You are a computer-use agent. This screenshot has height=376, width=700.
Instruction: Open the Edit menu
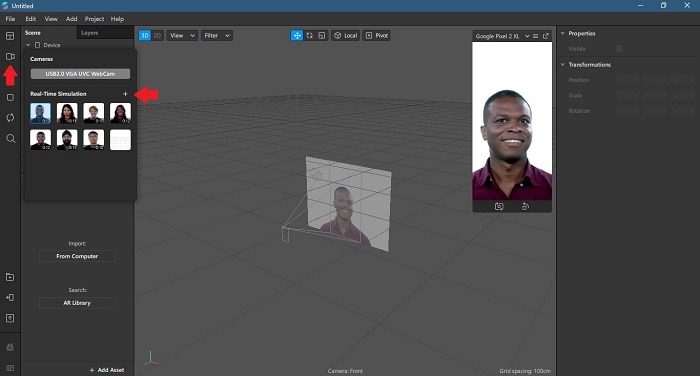coord(30,19)
